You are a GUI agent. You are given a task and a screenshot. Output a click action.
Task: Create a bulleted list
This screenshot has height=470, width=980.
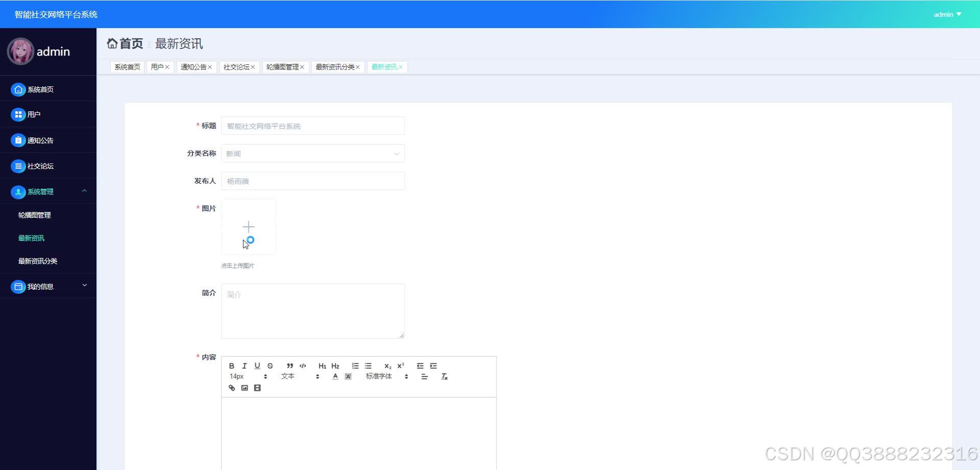[x=368, y=366]
